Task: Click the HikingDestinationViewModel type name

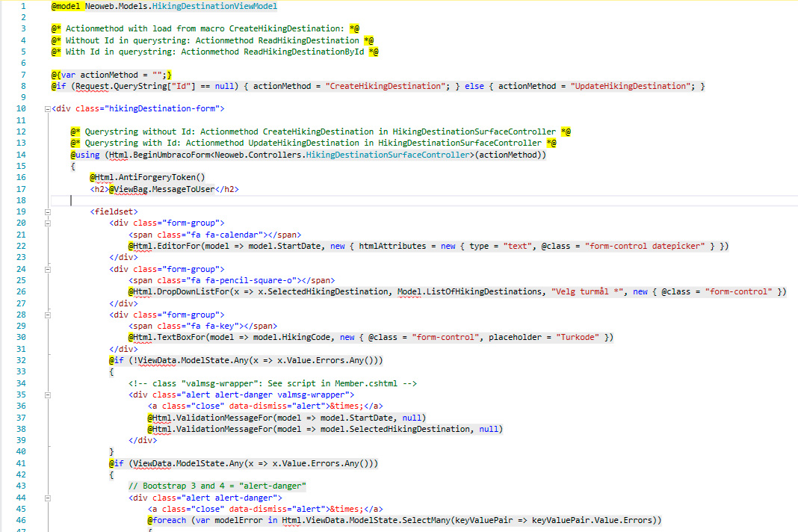Action: click(213, 6)
